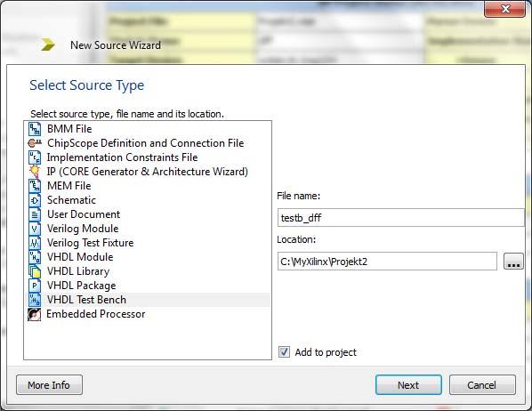Choose Implementation Constraints File entry
The height and width of the screenshot is (411, 532).
[122, 157]
